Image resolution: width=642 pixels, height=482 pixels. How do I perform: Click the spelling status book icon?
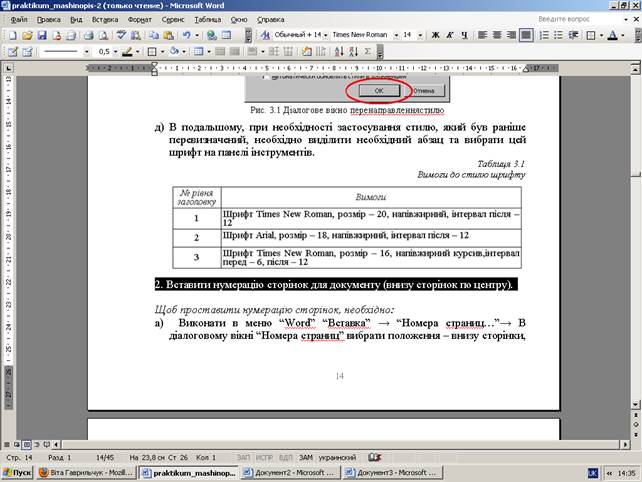(x=374, y=457)
